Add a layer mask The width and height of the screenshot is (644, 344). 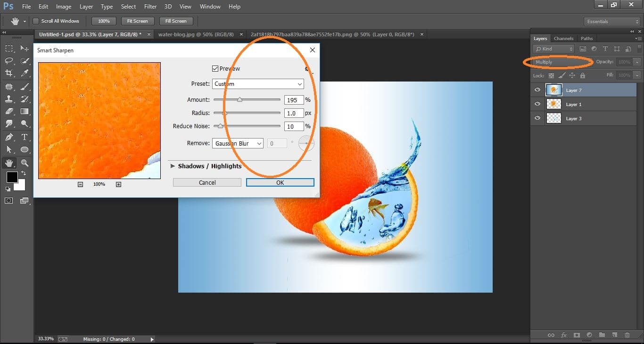pyautogui.click(x=576, y=335)
